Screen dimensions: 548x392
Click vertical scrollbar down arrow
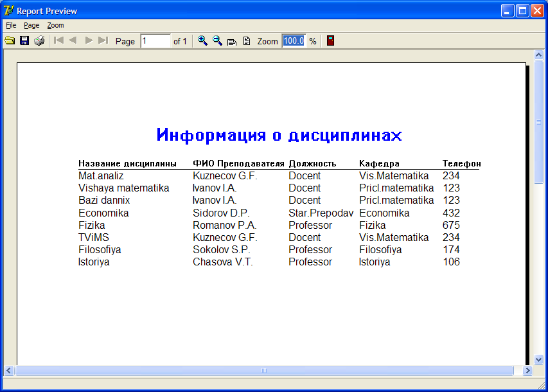point(538,359)
